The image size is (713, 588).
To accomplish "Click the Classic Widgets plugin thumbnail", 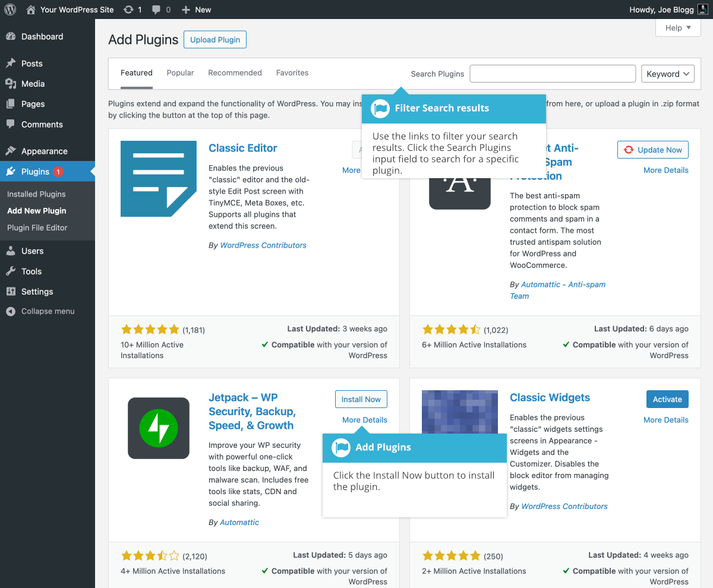I will (x=460, y=412).
